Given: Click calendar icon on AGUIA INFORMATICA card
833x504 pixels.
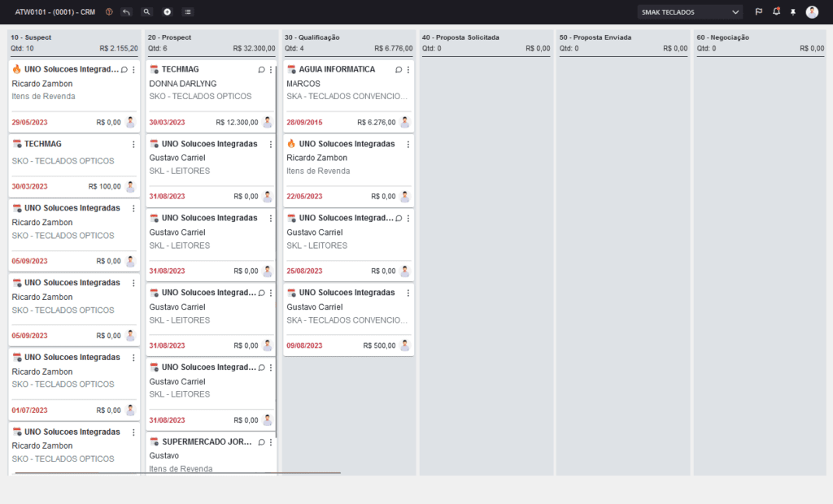Looking at the screenshot, I should click(x=292, y=70).
